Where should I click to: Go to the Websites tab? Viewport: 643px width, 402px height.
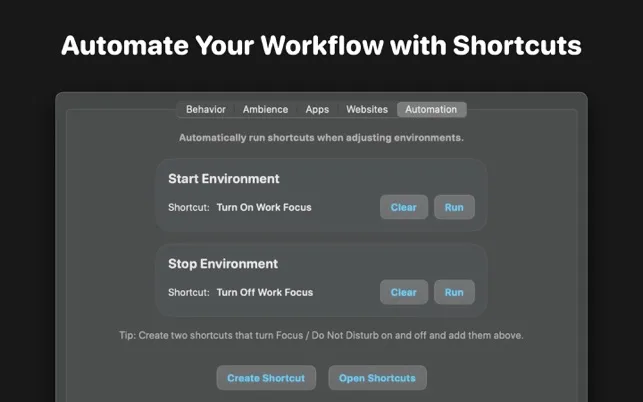(x=367, y=110)
